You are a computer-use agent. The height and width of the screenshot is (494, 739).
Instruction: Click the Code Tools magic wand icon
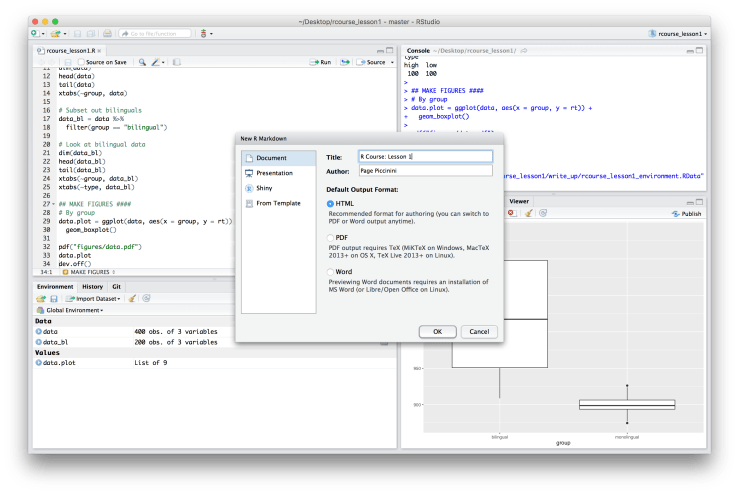point(155,62)
